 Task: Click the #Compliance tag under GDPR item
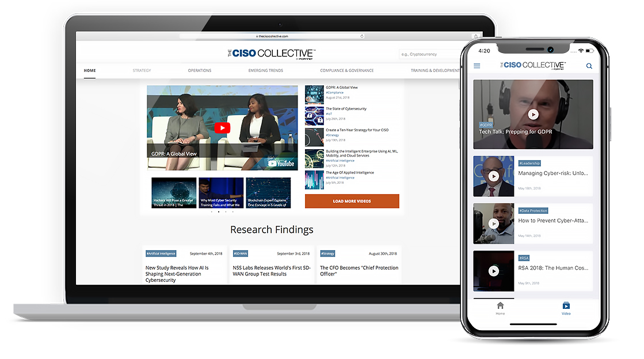tap(335, 93)
